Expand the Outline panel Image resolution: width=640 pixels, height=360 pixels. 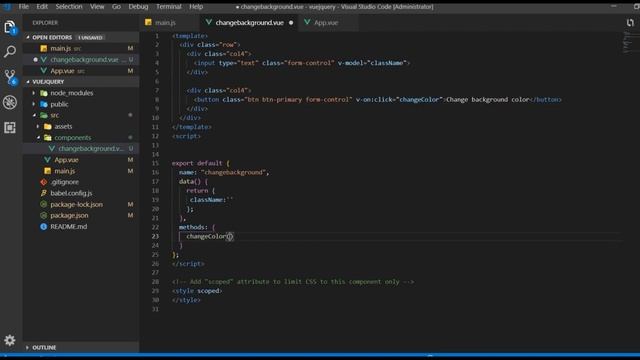[x=81, y=347]
